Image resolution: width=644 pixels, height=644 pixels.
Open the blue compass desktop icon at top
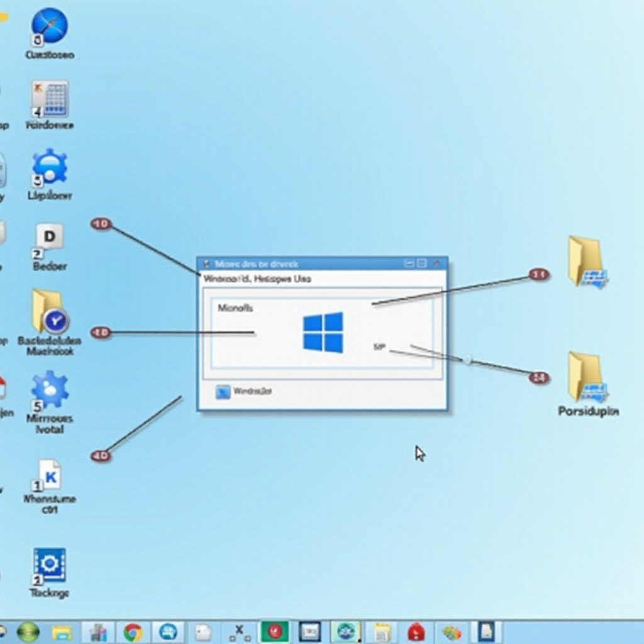click(49, 26)
